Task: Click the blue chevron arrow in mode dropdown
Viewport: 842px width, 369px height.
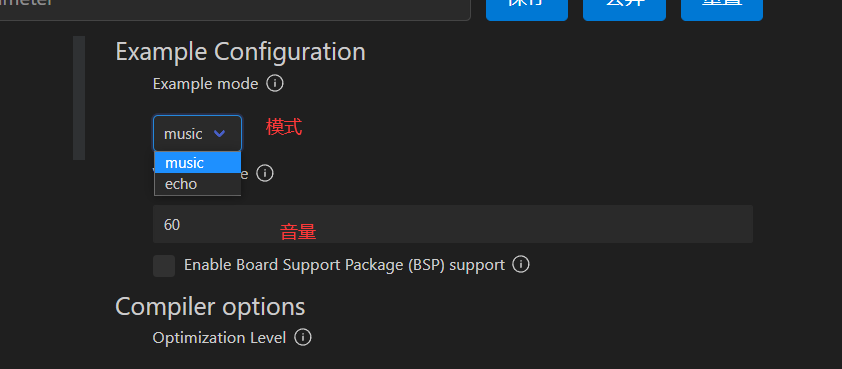Action: tap(219, 133)
